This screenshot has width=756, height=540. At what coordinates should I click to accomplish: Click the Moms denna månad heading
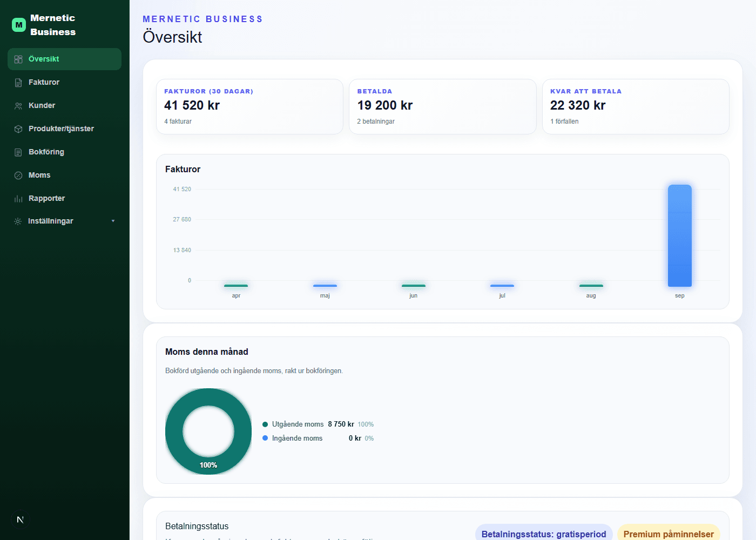click(x=207, y=352)
